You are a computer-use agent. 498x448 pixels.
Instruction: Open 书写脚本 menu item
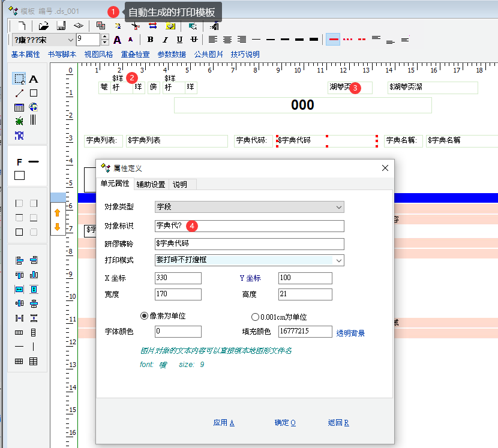(x=62, y=55)
